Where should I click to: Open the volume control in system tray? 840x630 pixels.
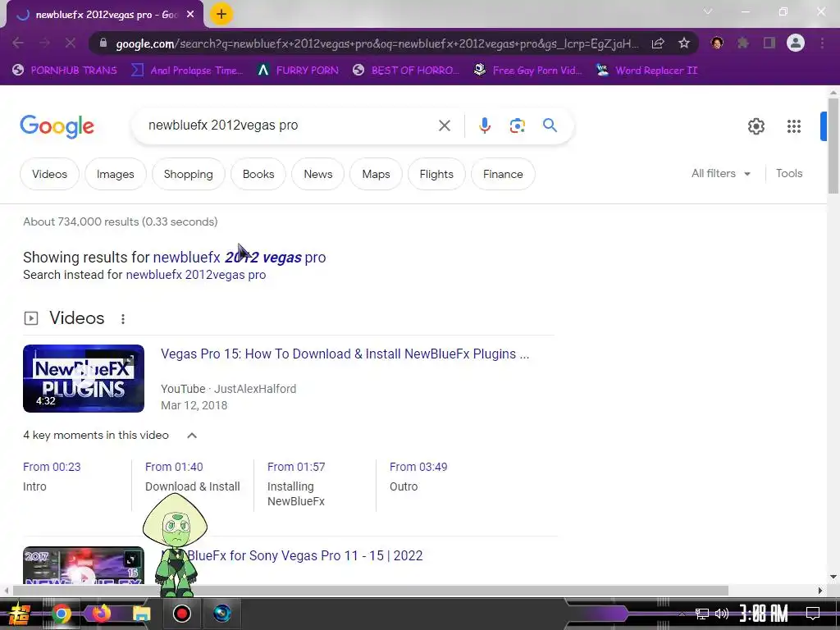pos(722,614)
